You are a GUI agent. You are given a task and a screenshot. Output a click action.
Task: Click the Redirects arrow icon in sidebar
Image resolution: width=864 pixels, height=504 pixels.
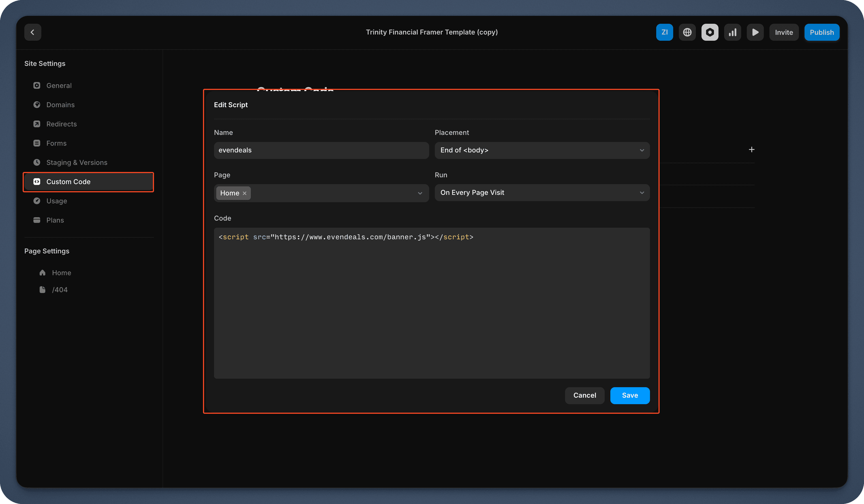click(37, 124)
